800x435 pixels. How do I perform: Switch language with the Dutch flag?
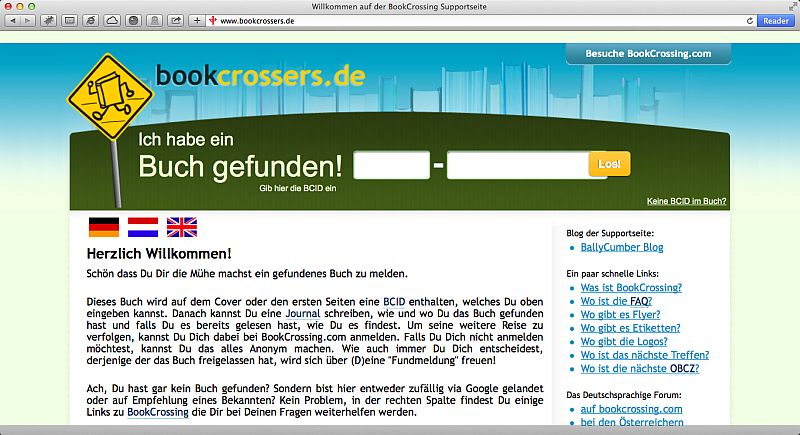point(142,227)
